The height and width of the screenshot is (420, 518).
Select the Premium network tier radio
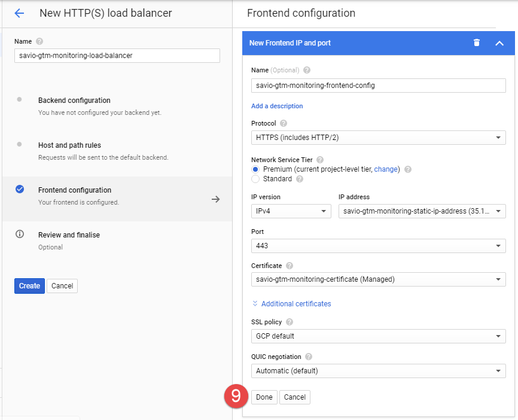pyautogui.click(x=255, y=169)
